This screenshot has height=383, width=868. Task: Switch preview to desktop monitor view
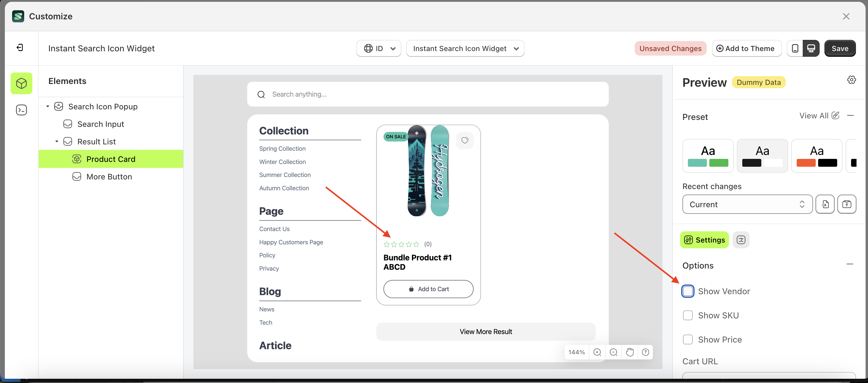tap(811, 48)
